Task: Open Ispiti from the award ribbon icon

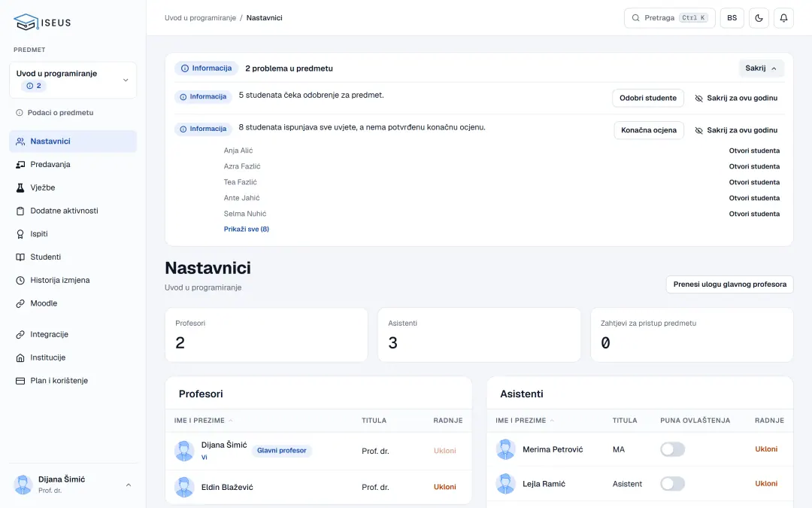Action: pos(20,234)
